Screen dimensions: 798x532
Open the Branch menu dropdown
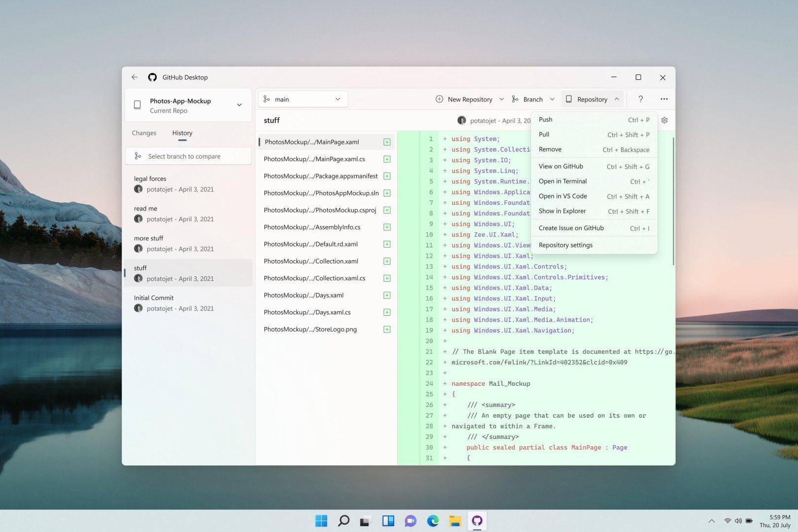pos(533,99)
